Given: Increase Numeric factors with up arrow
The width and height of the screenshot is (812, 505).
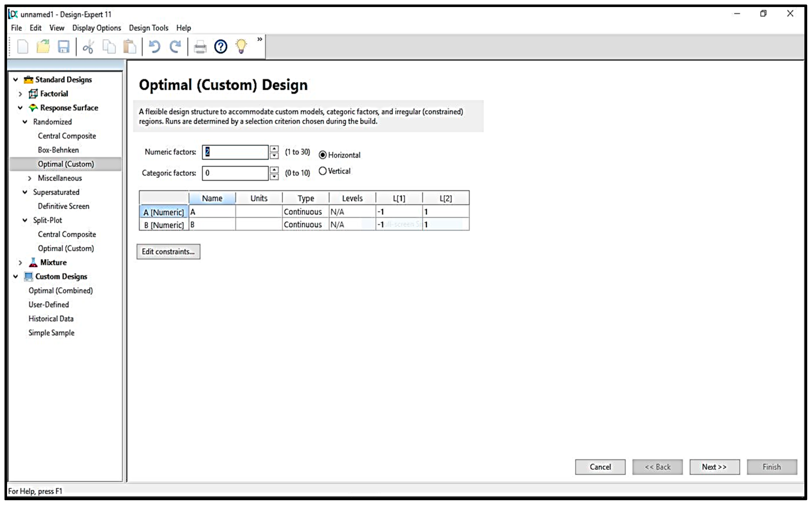Looking at the screenshot, I should tap(274, 149).
